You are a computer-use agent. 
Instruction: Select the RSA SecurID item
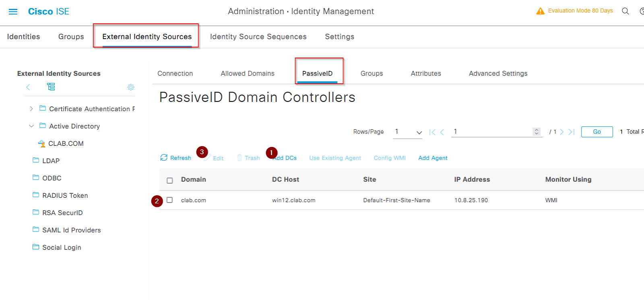click(62, 213)
